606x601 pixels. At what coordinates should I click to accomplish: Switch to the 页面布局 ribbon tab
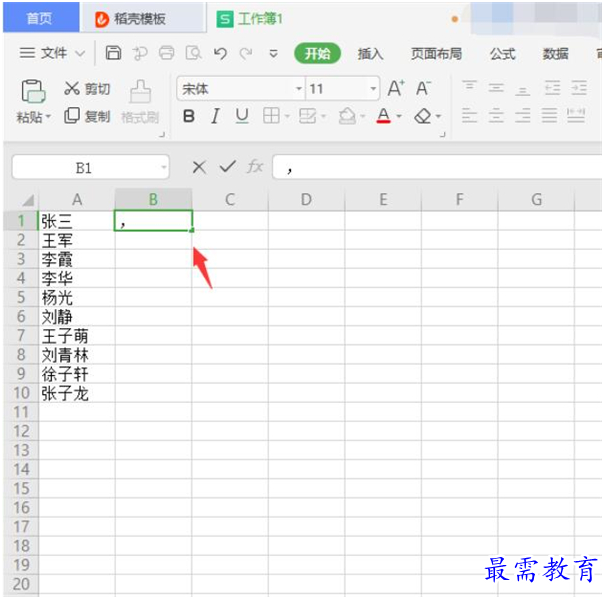[436, 54]
